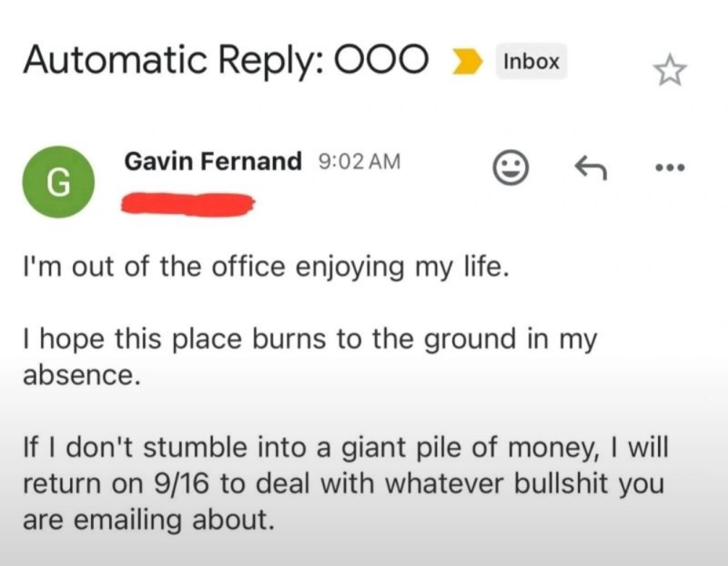Click the word "absence." in the body

click(x=80, y=375)
